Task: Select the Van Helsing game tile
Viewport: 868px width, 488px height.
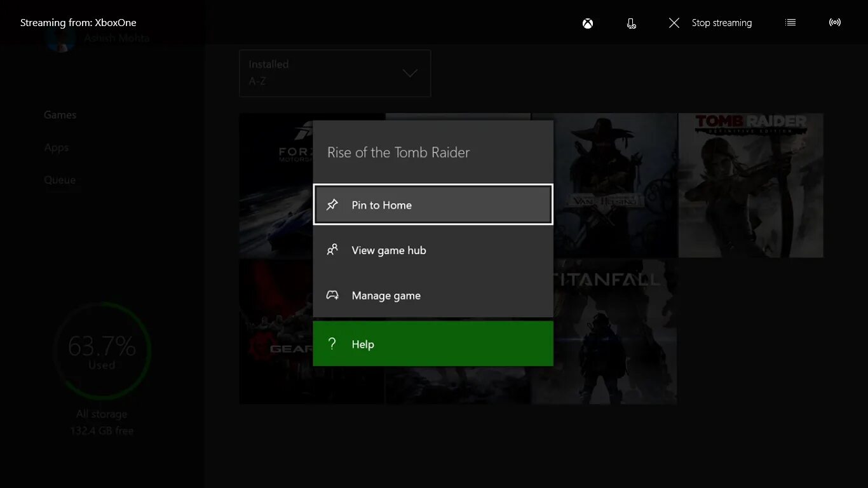Action: [x=614, y=186]
